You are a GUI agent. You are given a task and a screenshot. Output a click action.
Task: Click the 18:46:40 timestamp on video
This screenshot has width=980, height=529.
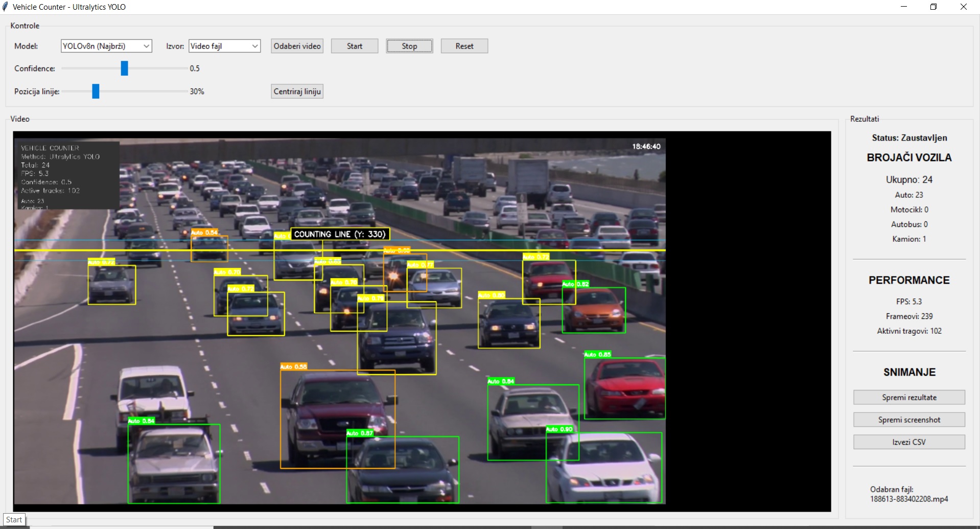[x=646, y=146]
